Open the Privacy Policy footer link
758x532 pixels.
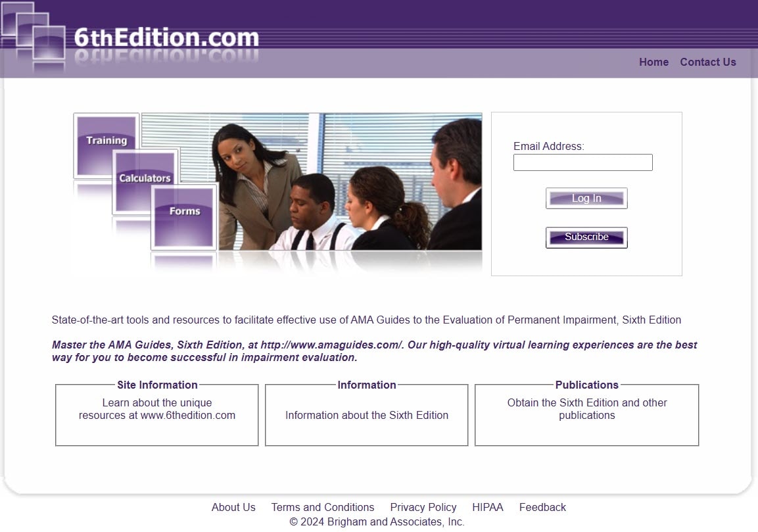423,507
